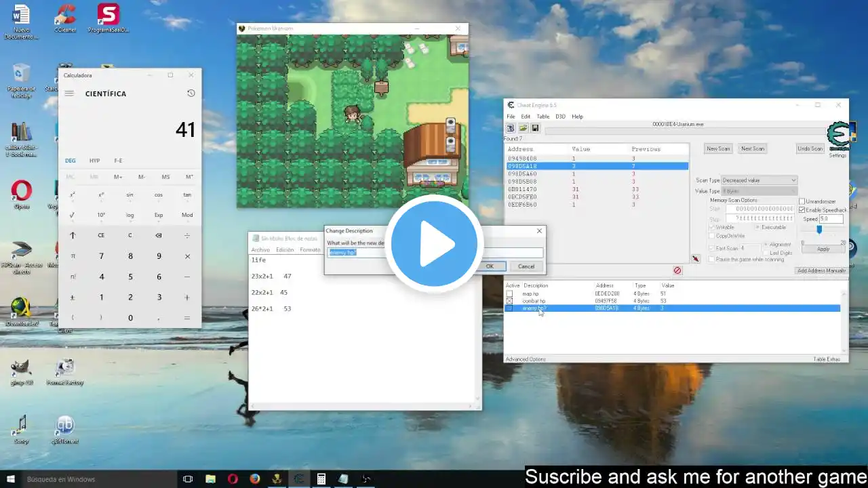Switch to the Notepad taskbar icon

344,479
